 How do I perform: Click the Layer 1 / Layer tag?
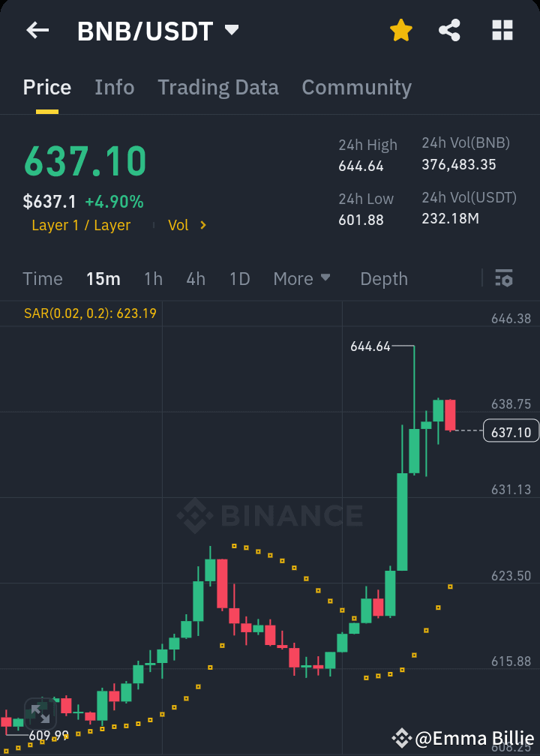point(81,225)
